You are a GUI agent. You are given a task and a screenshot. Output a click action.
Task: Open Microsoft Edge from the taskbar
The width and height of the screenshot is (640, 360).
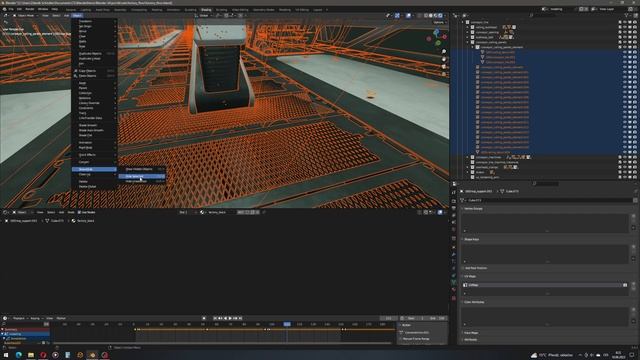coord(18,355)
